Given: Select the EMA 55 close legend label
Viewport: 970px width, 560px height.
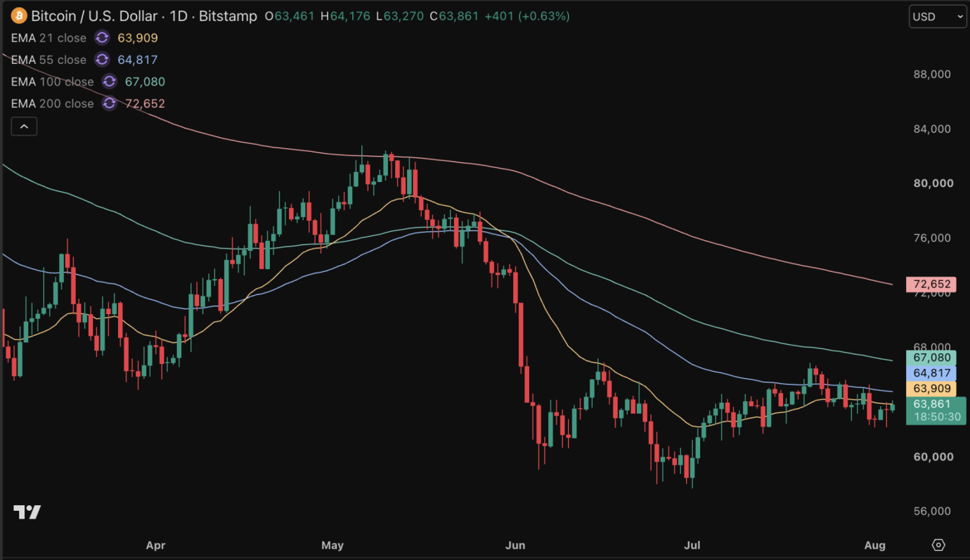Looking at the screenshot, I should pyautogui.click(x=48, y=60).
